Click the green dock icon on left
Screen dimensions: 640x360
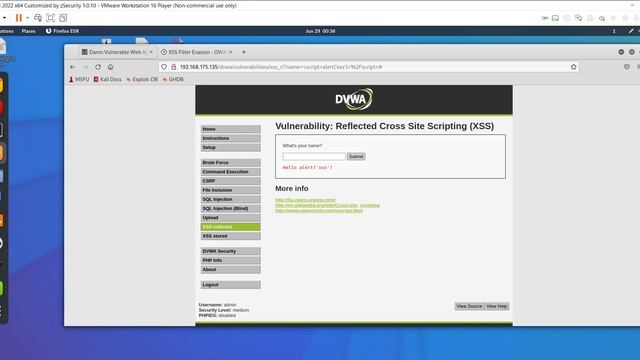(1, 289)
